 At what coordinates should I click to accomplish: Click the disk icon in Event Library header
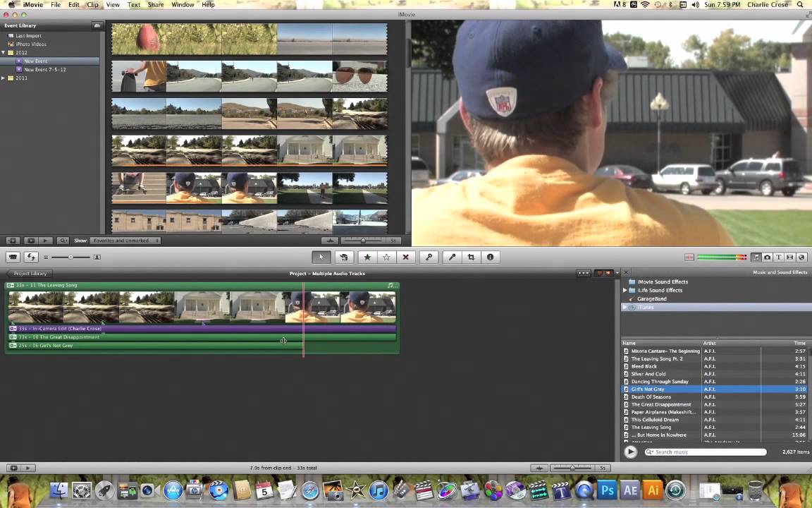[97, 25]
